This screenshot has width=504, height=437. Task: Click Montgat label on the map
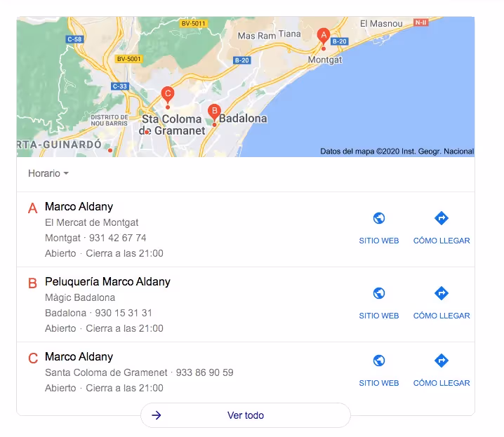325,60
